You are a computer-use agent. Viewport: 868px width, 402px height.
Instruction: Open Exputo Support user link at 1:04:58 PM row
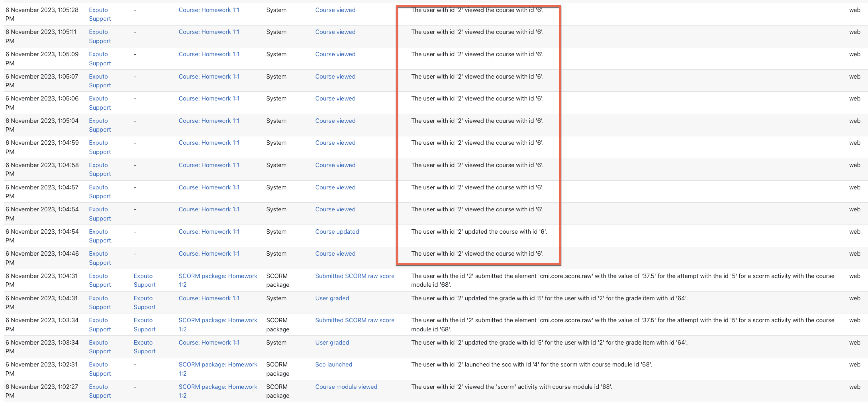(100, 169)
